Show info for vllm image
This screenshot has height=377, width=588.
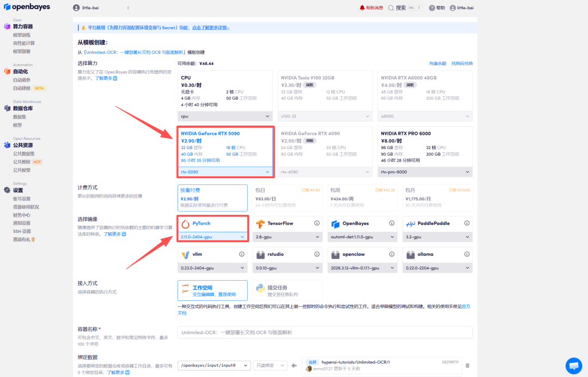(x=242, y=255)
